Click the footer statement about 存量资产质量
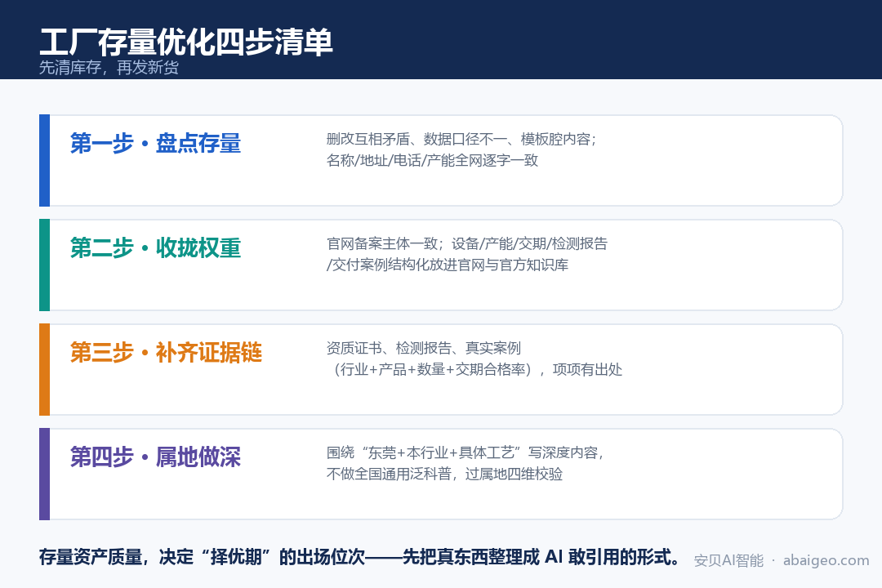The width and height of the screenshot is (882, 588). [360, 557]
